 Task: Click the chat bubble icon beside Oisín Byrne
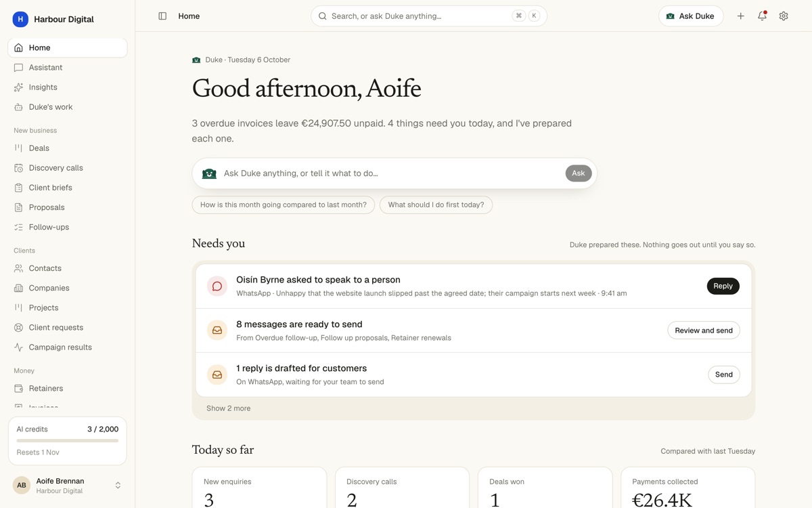(217, 286)
